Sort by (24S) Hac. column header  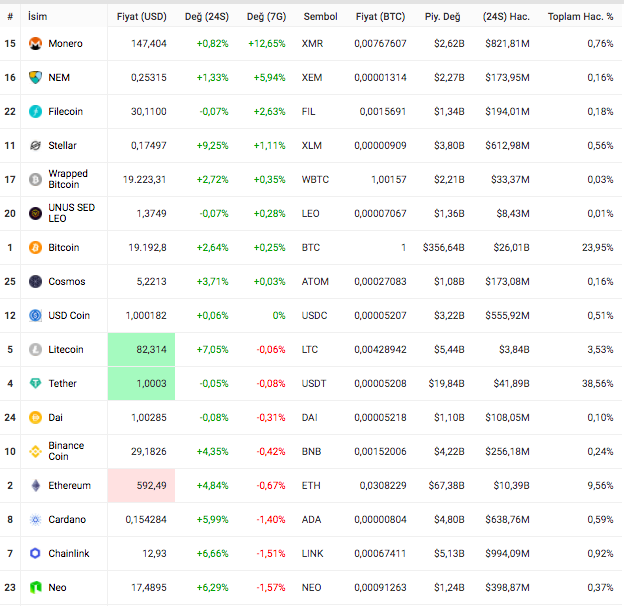pyautogui.click(x=506, y=16)
